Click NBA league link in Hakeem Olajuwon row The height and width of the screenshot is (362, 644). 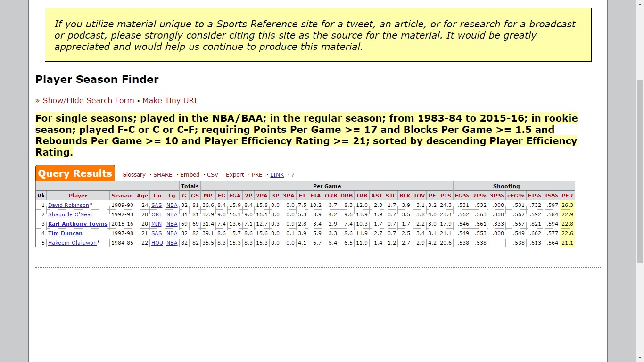tap(172, 243)
